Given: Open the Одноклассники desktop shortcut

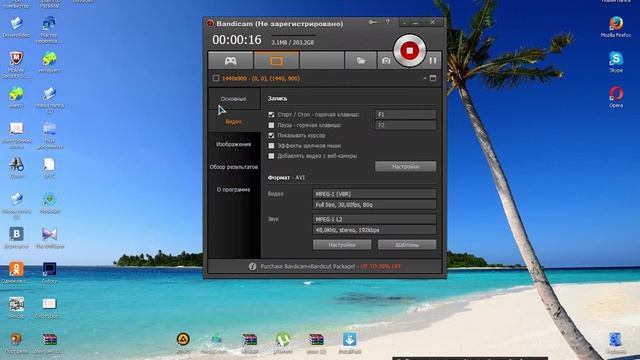Looking at the screenshot, I should [x=16, y=272].
